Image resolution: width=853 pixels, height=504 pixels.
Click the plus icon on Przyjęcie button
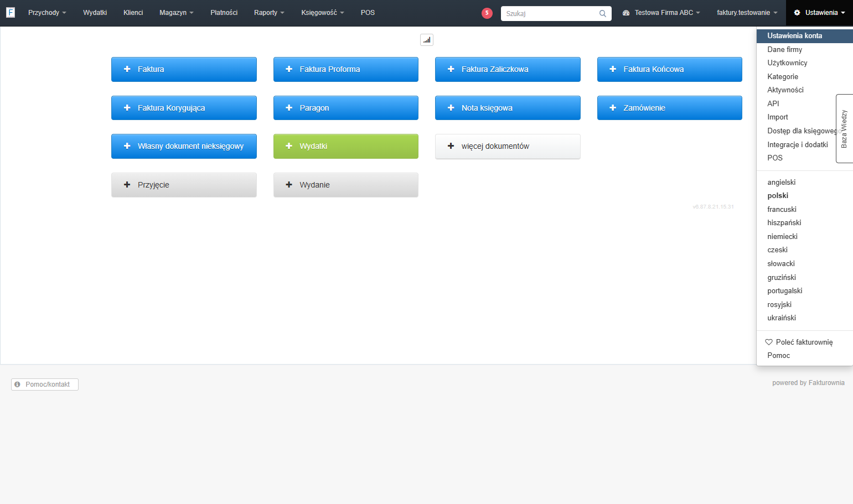(x=127, y=185)
